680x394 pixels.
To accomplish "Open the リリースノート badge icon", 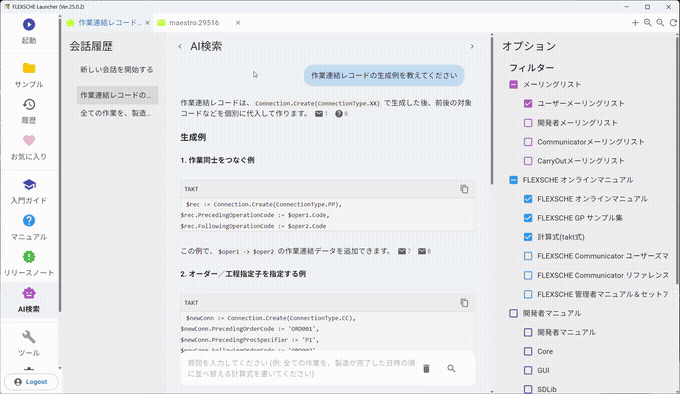I will [29, 257].
